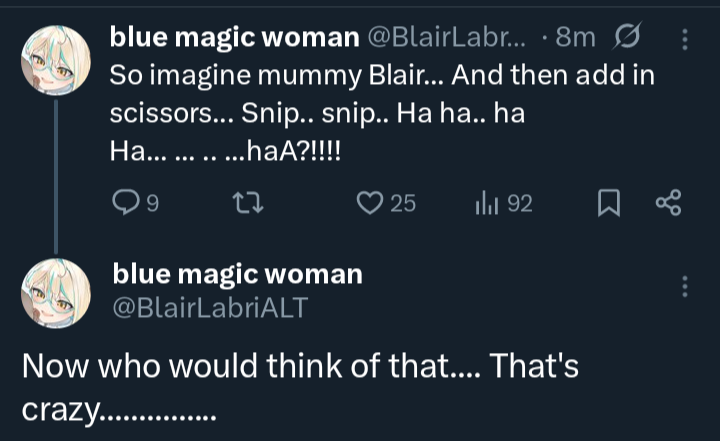Click the 92 views count
This screenshot has height=441, width=720.
click(x=519, y=204)
